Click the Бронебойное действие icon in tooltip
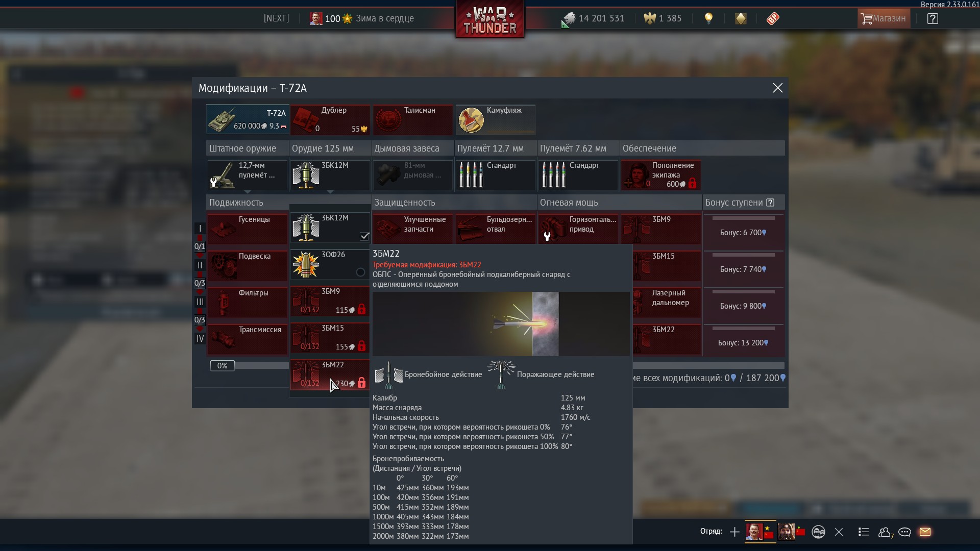This screenshot has height=551, width=980. pyautogui.click(x=388, y=375)
